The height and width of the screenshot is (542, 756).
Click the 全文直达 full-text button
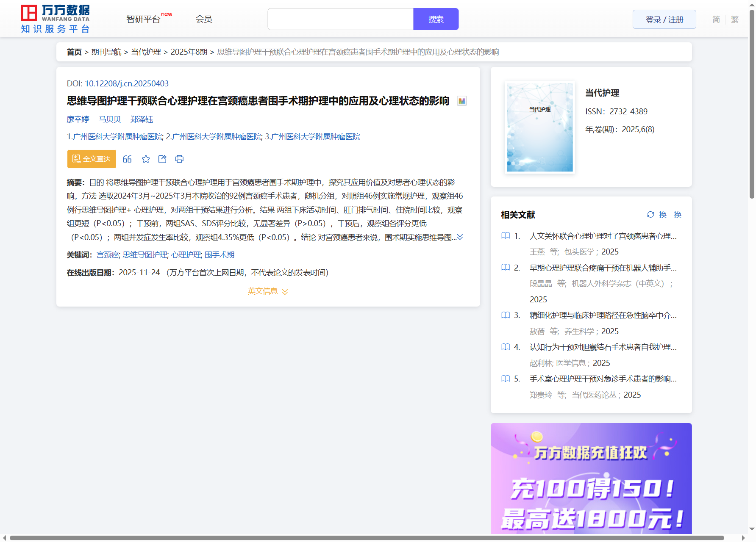click(x=92, y=159)
